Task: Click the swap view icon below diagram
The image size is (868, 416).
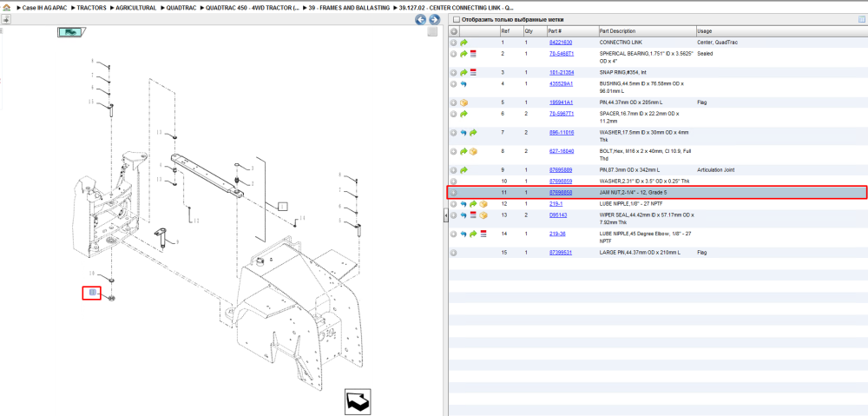Action: (358, 401)
